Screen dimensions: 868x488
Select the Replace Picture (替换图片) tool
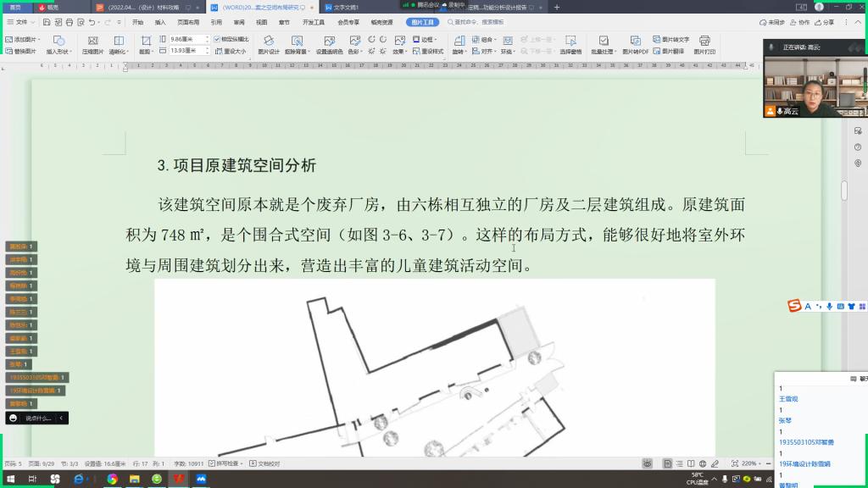click(21, 51)
